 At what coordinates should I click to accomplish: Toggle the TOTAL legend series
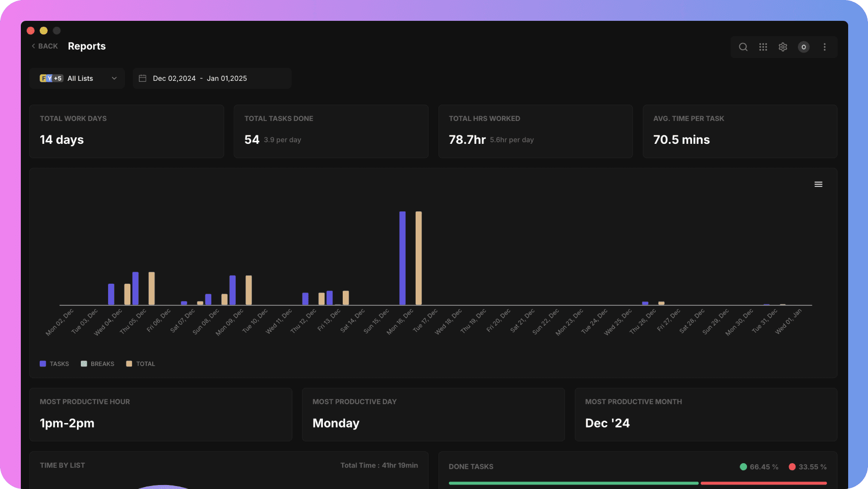[141, 364]
